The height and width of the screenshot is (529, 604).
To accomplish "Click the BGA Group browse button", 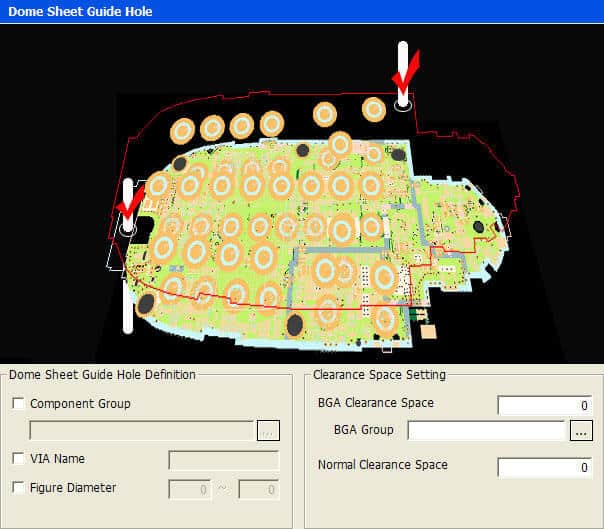I will pos(581,430).
